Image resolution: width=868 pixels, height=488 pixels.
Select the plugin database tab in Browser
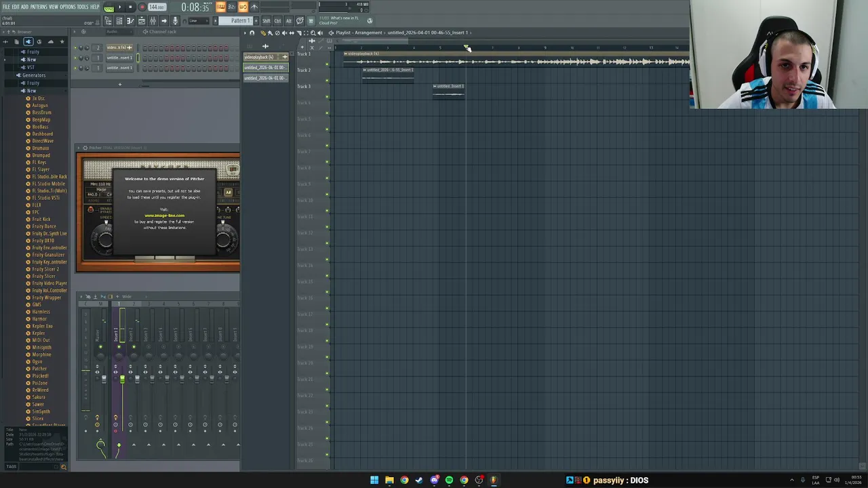point(28,42)
